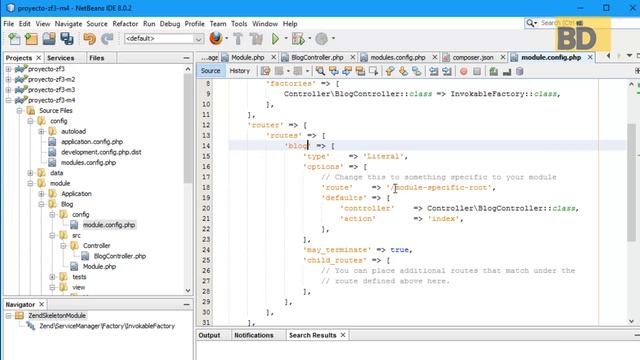640x360 pixels.
Task: Click the Profile Project round icon
Action: coord(322,39)
